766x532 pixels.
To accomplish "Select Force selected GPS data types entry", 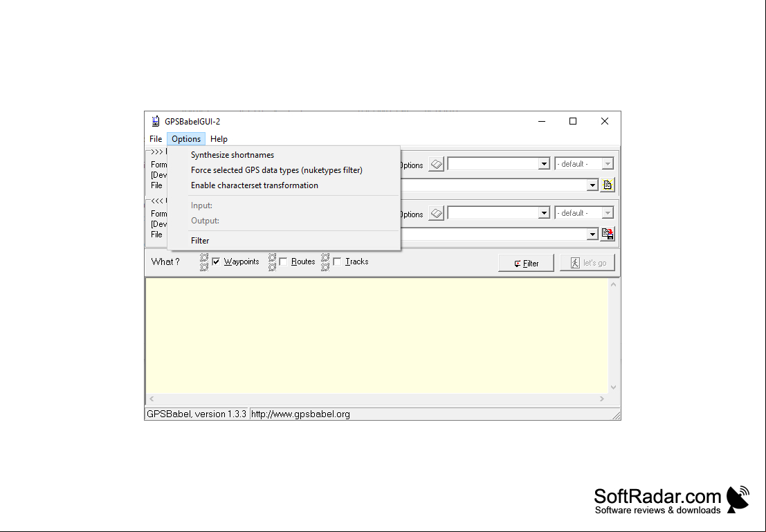I will tap(283, 170).
